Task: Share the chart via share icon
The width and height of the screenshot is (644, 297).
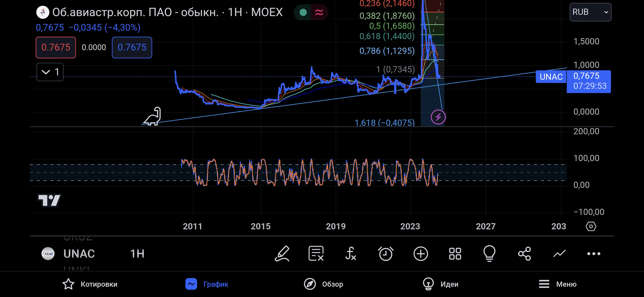Action: coord(524,253)
